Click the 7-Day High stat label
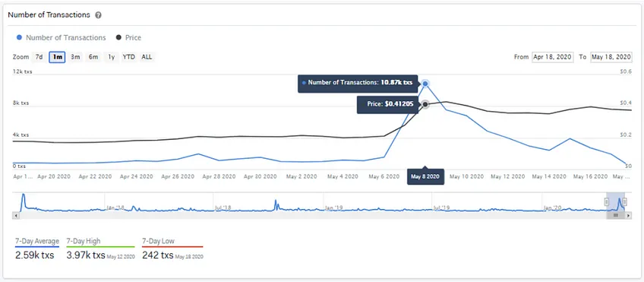This screenshot has height=282, width=644. coord(84,241)
